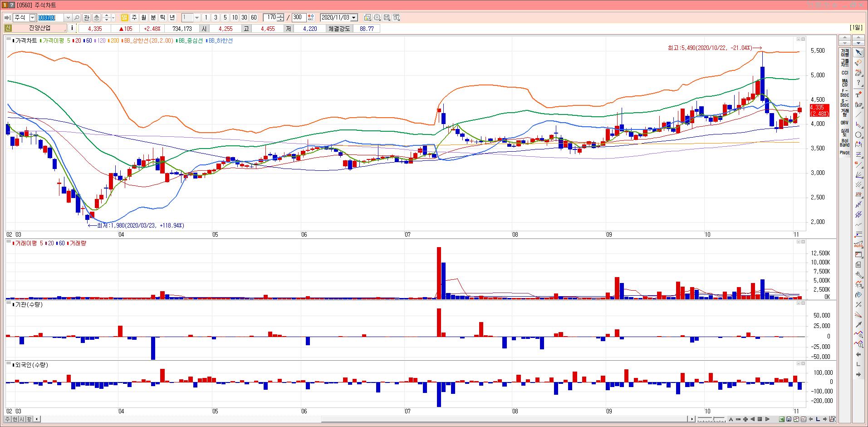Viewport: 868px width, 427px height.
Task: Click the stop button in bottom bar
Action: pos(760,419)
